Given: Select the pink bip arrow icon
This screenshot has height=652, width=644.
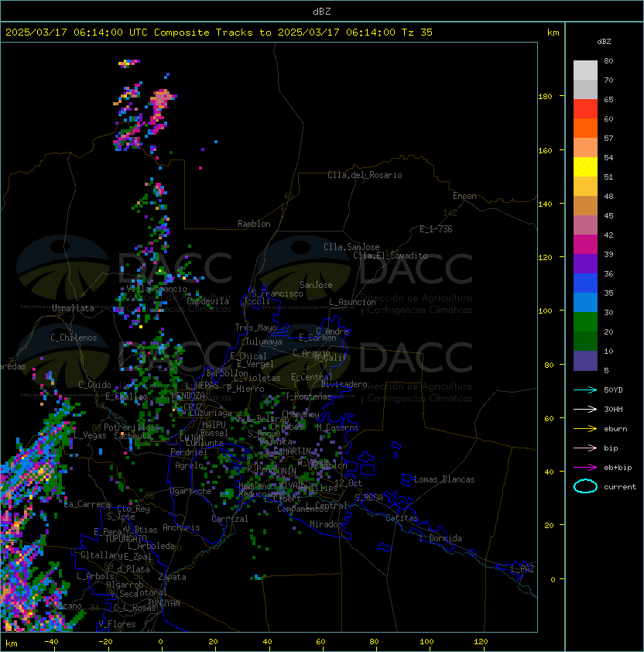Looking at the screenshot, I should click(x=585, y=448).
